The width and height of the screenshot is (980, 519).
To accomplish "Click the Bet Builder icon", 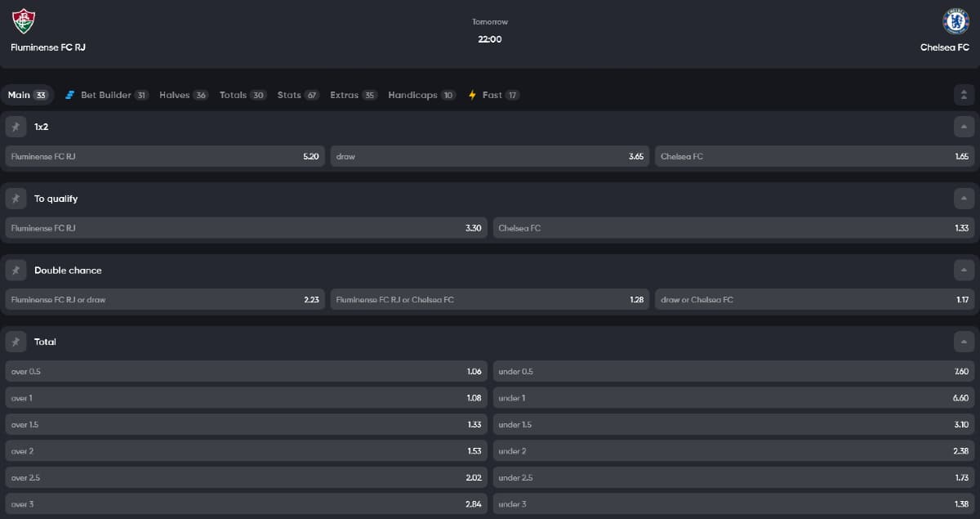I will 70,95.
